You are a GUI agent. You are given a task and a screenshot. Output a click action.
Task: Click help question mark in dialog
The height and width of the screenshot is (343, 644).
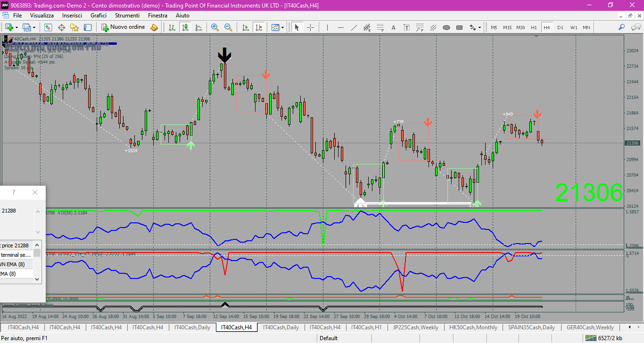click(14, 192)
